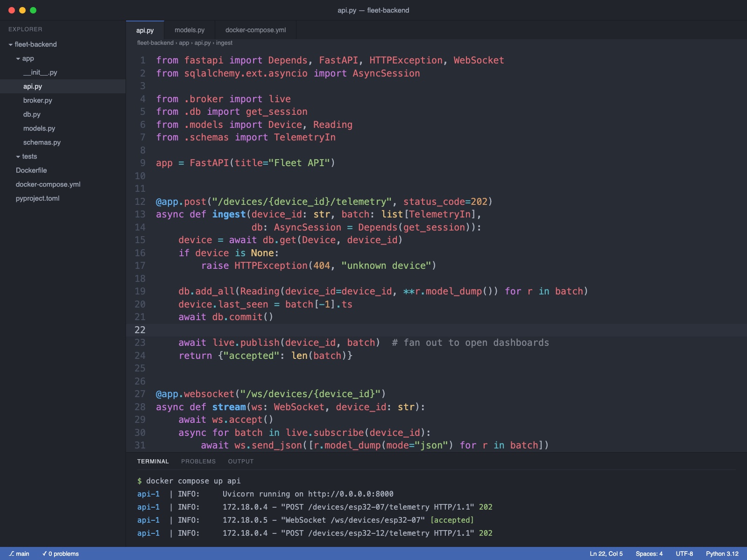Click the ingest function name on line 13
Viewport: 747px width, 560px height.
(x=229, y=214)
